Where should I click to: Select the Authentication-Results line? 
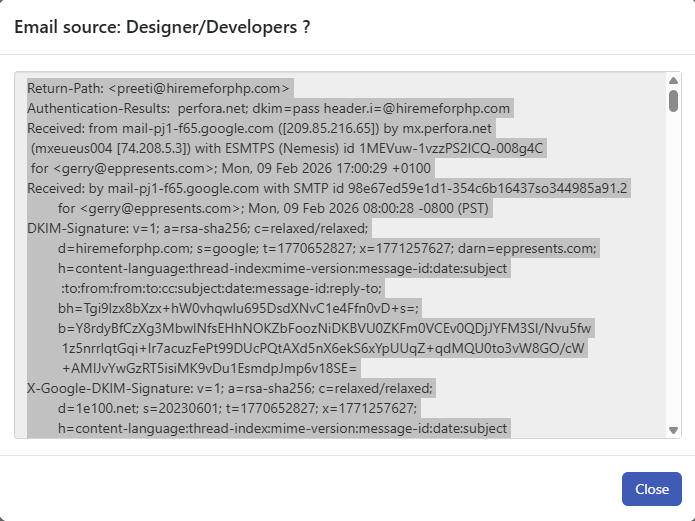click(x=269, y=108)
